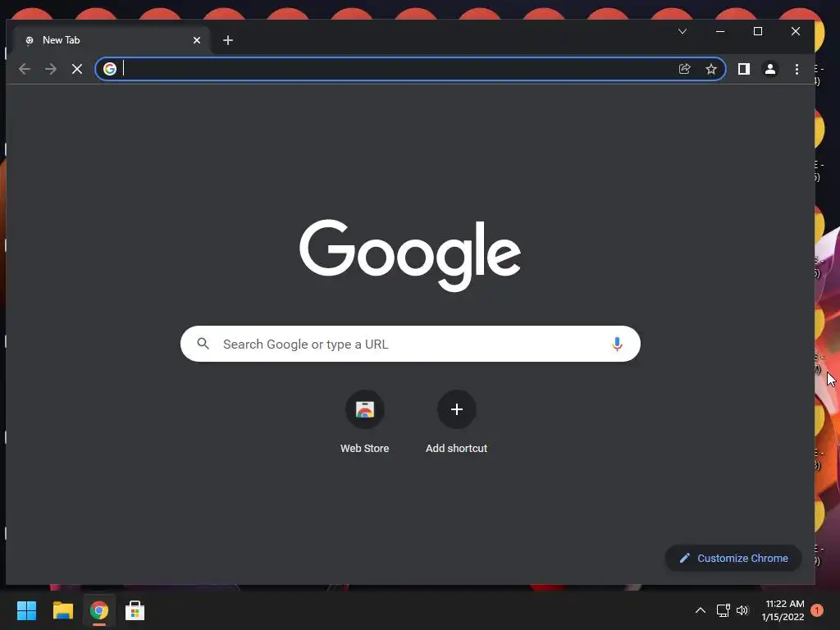Close the New Tab tab
Screen dimensions: 840x630
coord(197,40)
